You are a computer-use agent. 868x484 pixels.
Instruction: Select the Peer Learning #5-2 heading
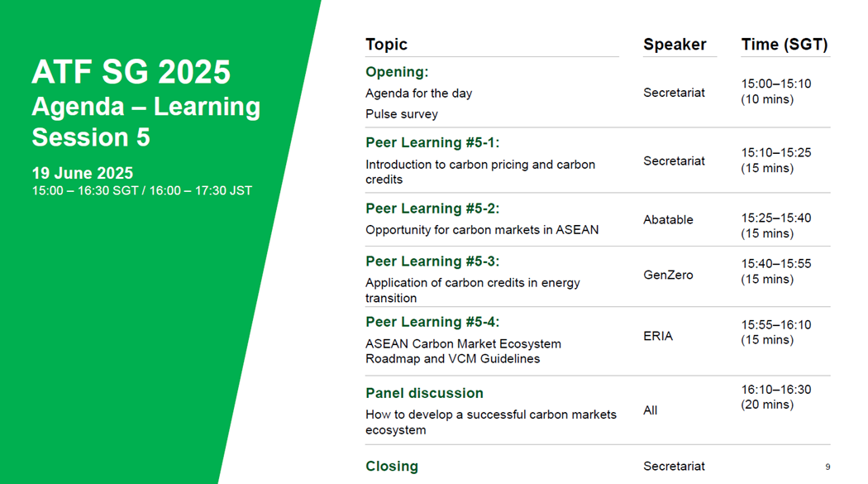tap(432, 208)
